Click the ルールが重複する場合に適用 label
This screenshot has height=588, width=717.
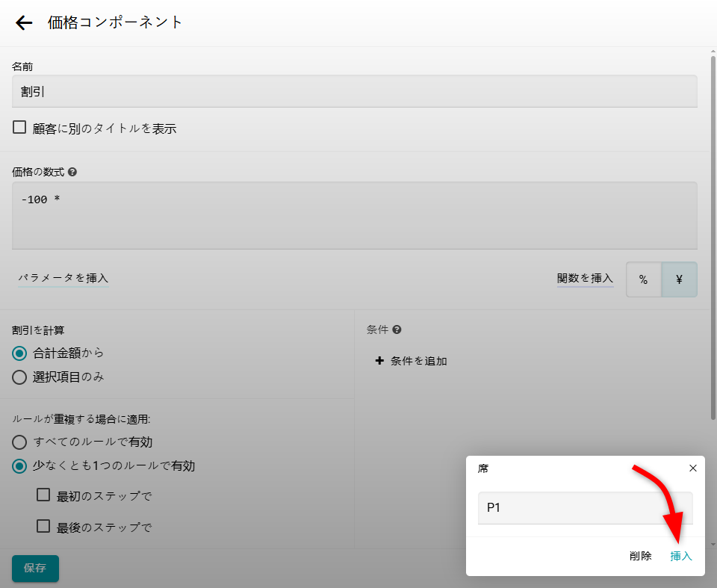tap(81, 419)
